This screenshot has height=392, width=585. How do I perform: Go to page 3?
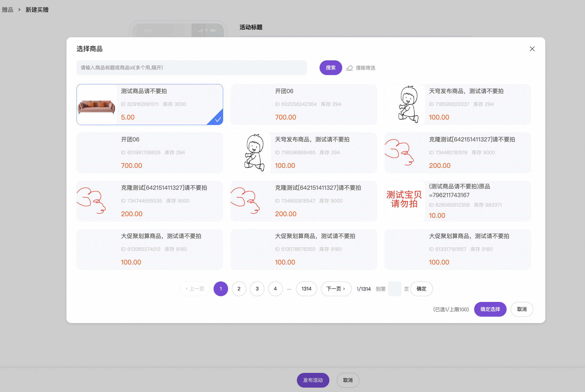(x=257, y=289)
